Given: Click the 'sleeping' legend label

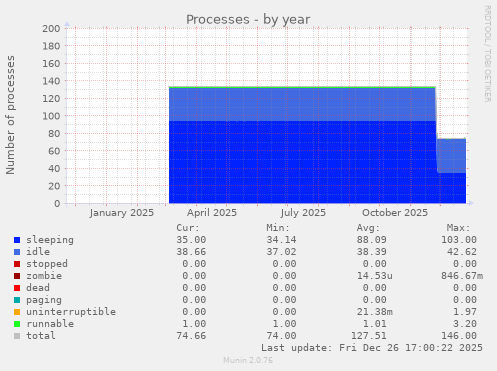Looking at the screenshot, I should click(50, 240).
